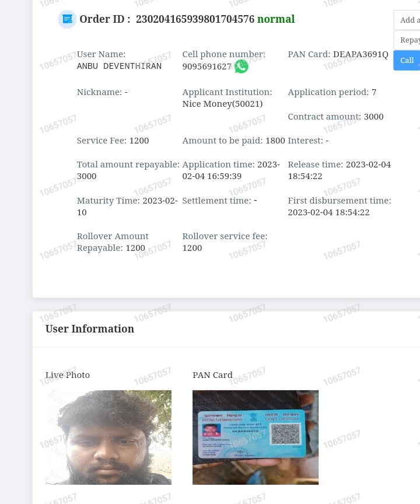
Task: Click the order document icon
Action: [x=67, y=19]
